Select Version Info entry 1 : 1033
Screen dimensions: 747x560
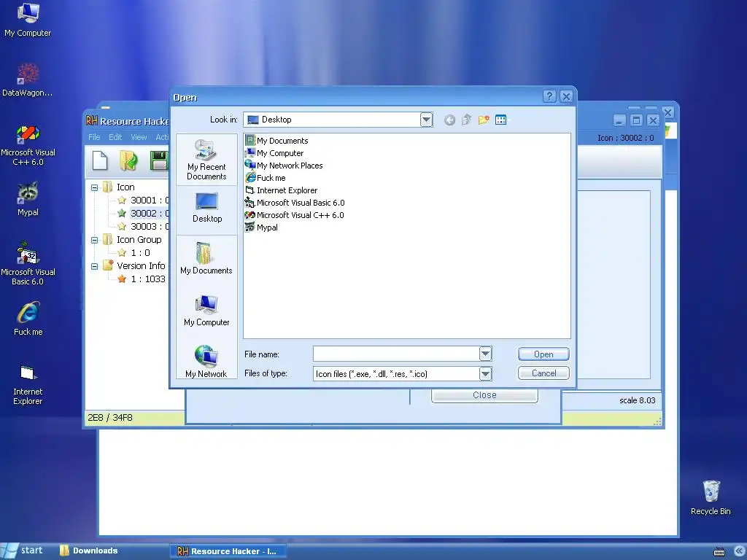pos(142,279)
